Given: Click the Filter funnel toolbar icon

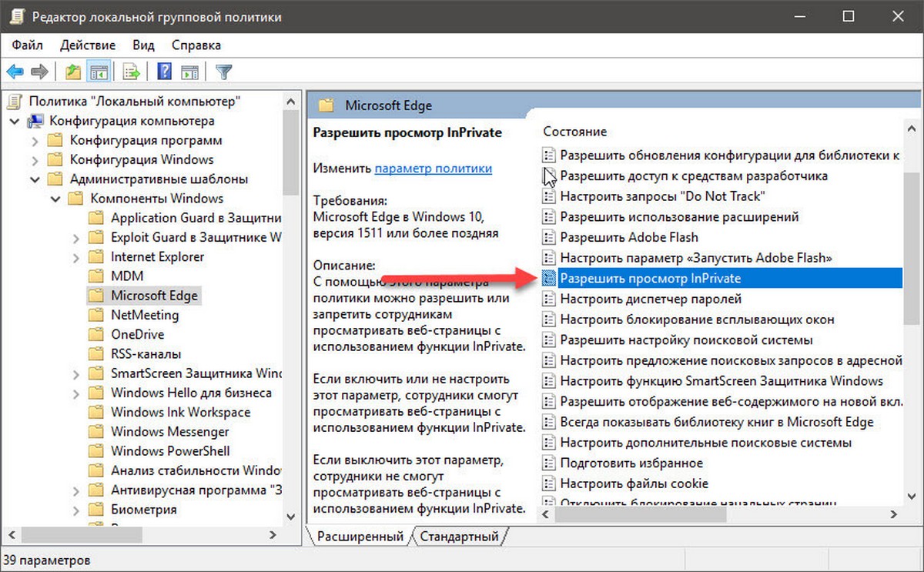Looking at the screenshot, I should 223,72.
